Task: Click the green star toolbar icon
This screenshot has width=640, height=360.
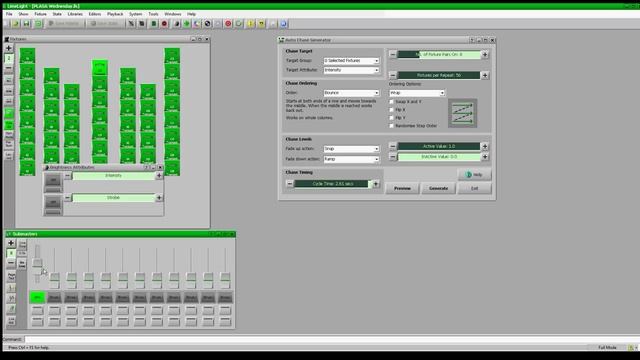Action: click(187, 24)
